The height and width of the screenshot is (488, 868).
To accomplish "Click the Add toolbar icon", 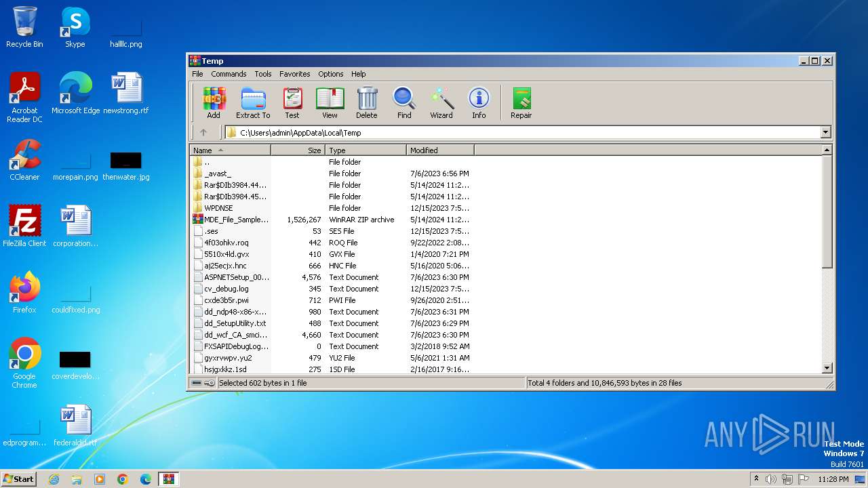I will coord(214,103).
